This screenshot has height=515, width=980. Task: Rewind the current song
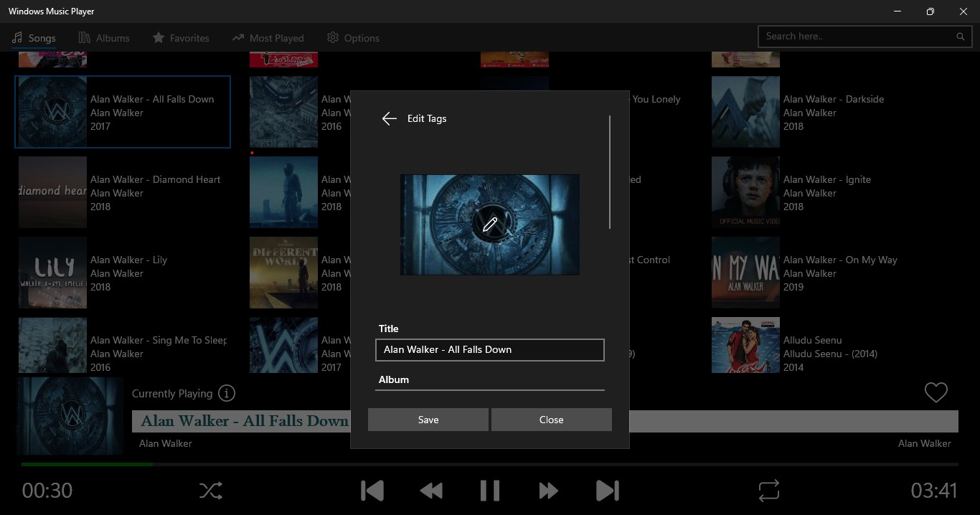(x=431, y=491)
